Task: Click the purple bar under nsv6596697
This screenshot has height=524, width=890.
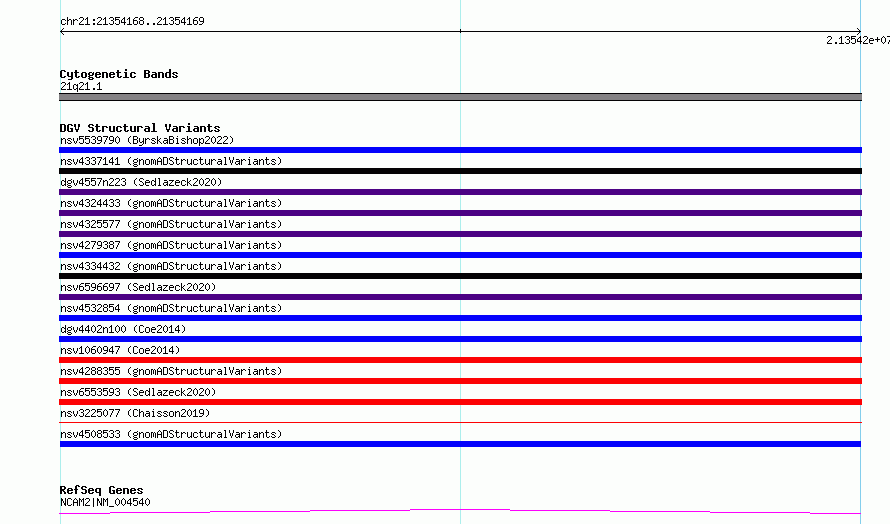Action: click(460, 297)
